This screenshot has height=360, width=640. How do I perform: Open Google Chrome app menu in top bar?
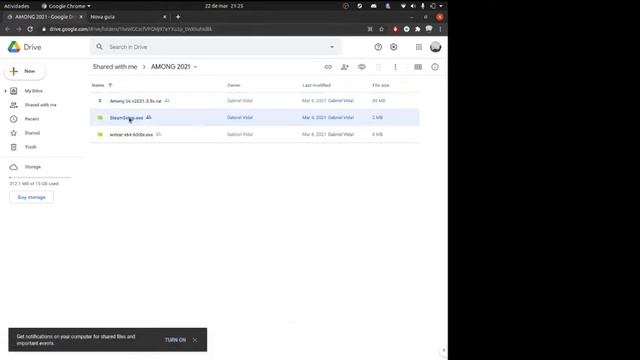(66, 6)
